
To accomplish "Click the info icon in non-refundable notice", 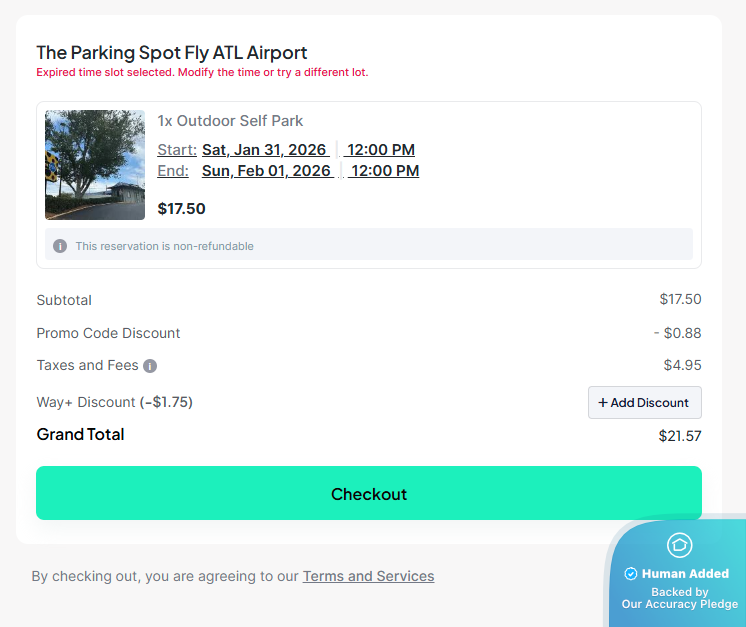I will click(x=60, y=246).
